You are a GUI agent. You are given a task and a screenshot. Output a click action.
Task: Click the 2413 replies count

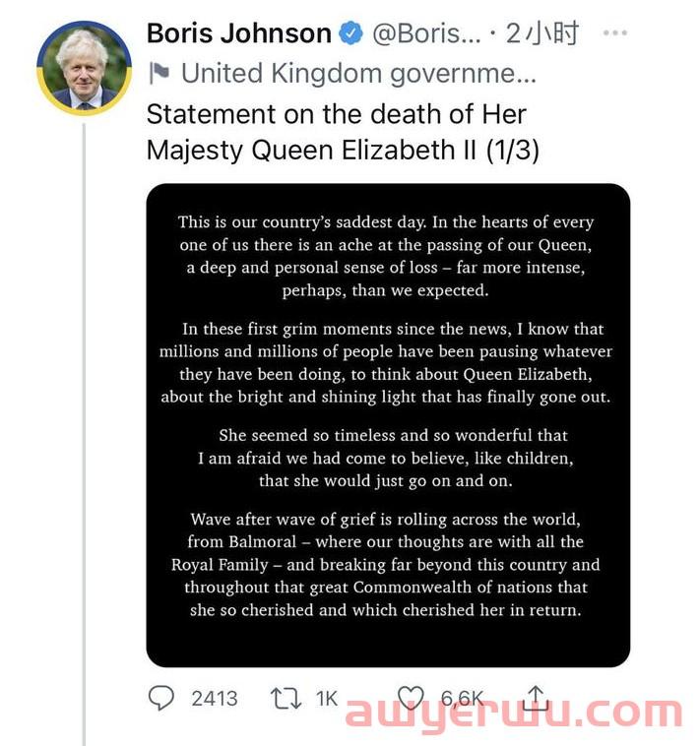pos(215,699)
